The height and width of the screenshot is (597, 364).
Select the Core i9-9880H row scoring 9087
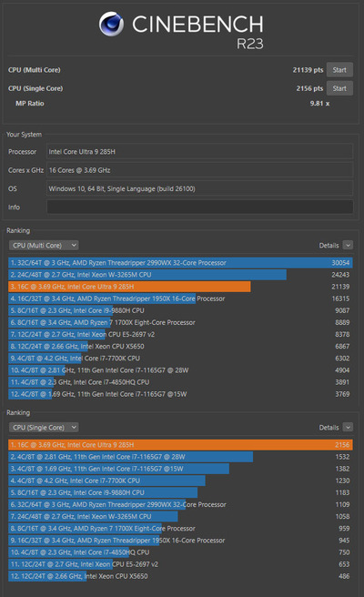[180, 310]
